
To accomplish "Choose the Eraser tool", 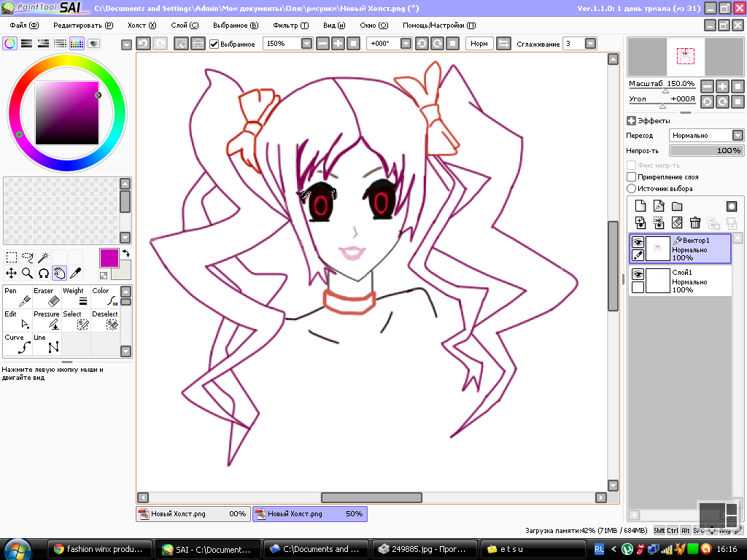I will click(46, 297).
